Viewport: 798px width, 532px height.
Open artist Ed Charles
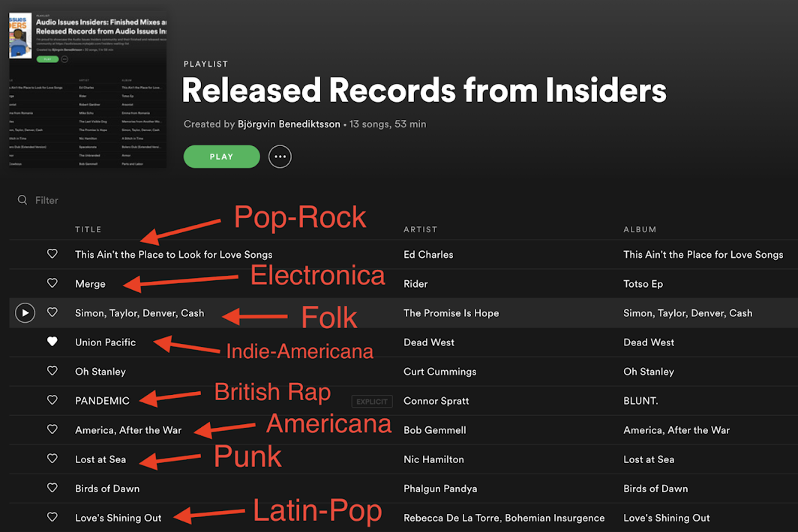(x=428, y=255)
